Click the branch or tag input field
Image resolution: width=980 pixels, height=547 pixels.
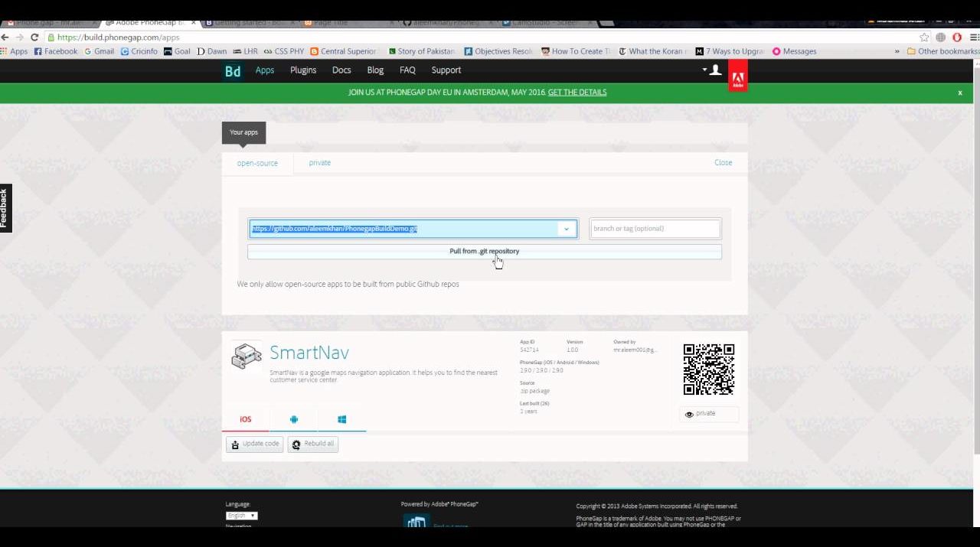tap(655, 229)
